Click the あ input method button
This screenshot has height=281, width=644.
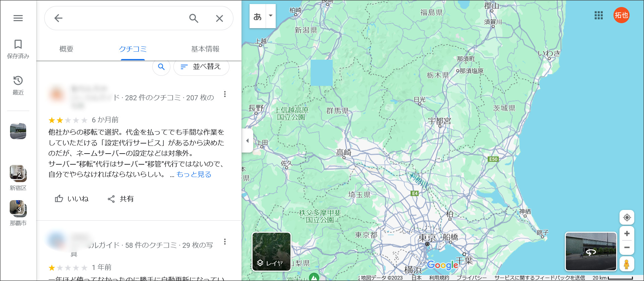point(258,16)
